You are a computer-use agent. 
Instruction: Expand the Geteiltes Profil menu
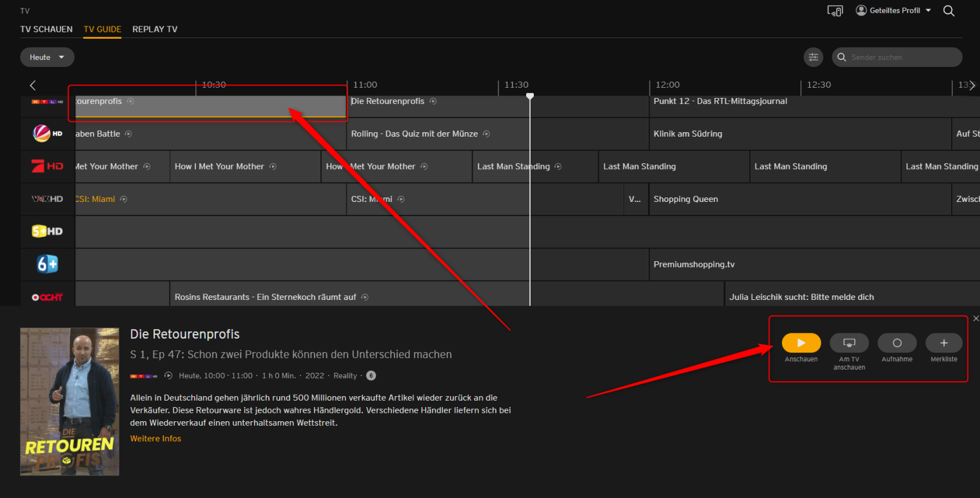point(893,11)
